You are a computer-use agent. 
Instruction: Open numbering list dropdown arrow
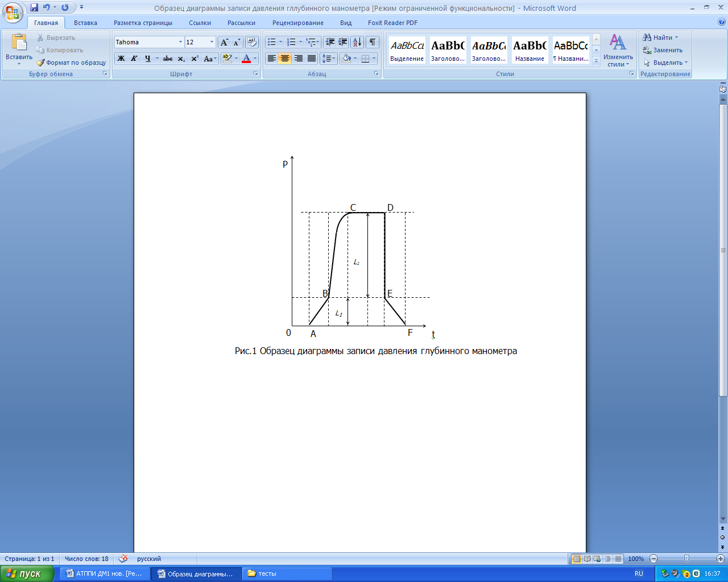click(x=300, y=42)
